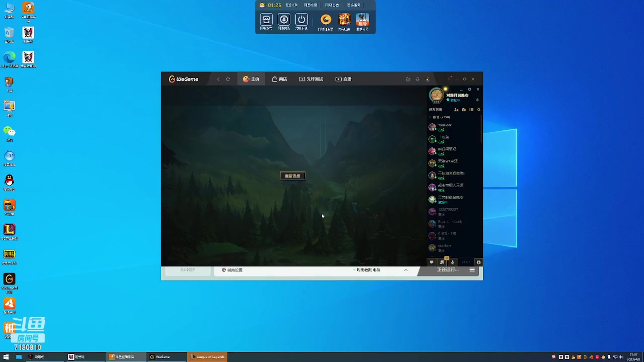
Task: Open the League of Legends desktop shortcut
Action: tap(9, 231)
